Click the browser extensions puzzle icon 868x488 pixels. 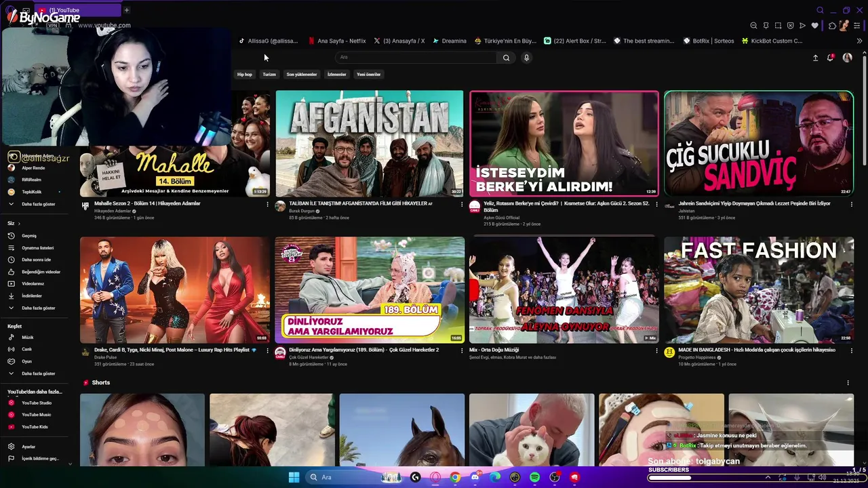click(833, 26)
